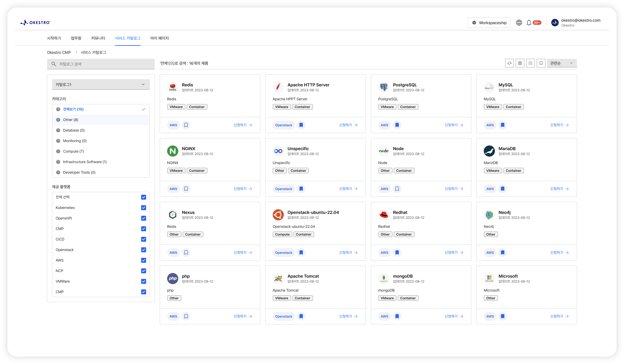Select the 전체보기 (16) category
Image resolution: width=624 pixels, height=364 pixels.
click(101, 109)
